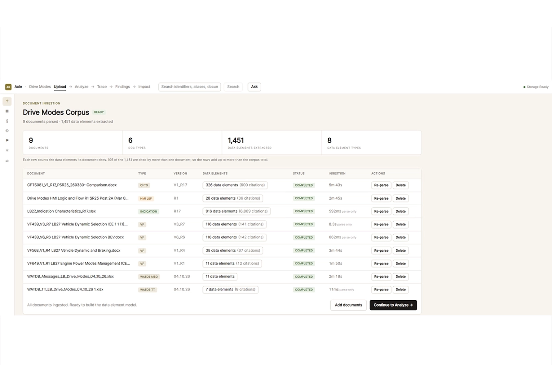Click the HMI L&F type tag
The image size is (552, 392).
146,199
